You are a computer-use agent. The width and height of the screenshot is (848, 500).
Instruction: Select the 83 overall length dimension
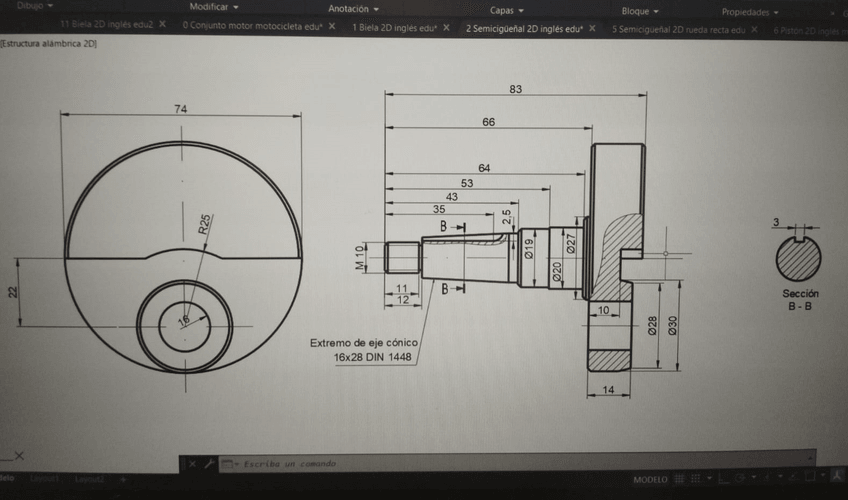tap(515, 89)
